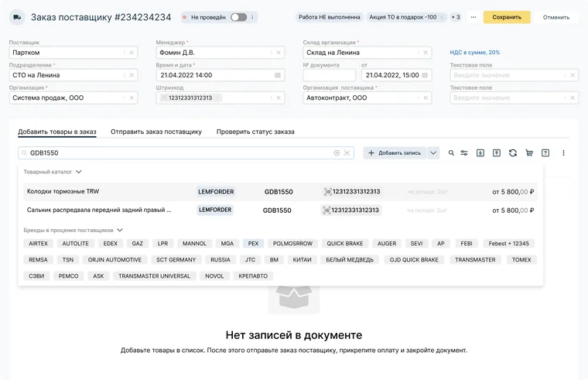Open the help question-mark icon
This screenshot has width=588, height=380.
545,152
